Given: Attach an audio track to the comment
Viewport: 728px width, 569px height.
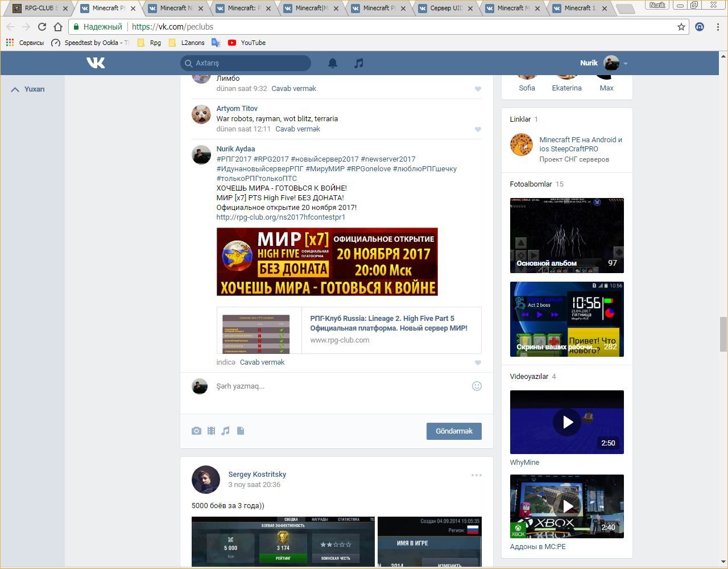Looking at the screenshot, I should (226, 431).
